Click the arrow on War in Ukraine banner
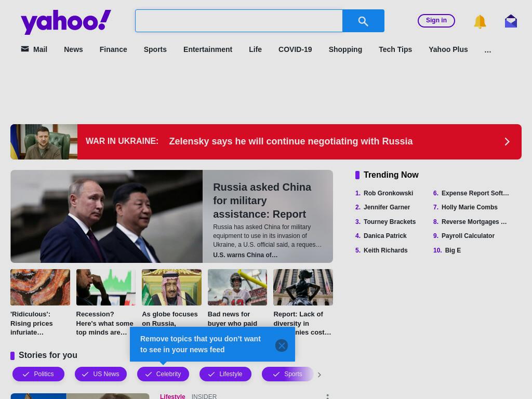Screen dimensions: 532x399 507,141
